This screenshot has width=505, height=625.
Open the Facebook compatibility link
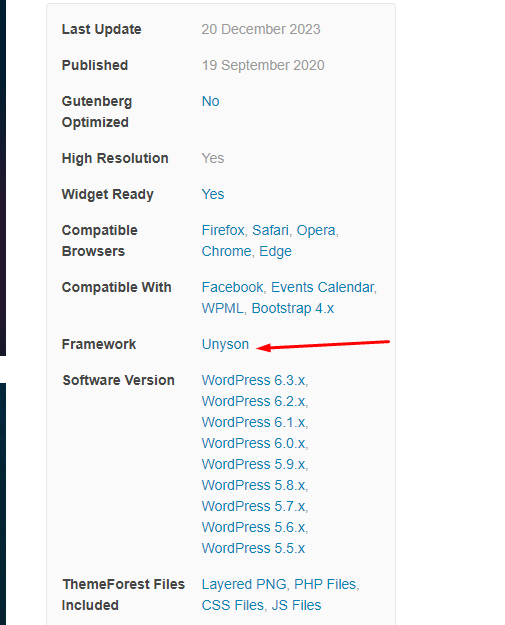coord(232,287)
